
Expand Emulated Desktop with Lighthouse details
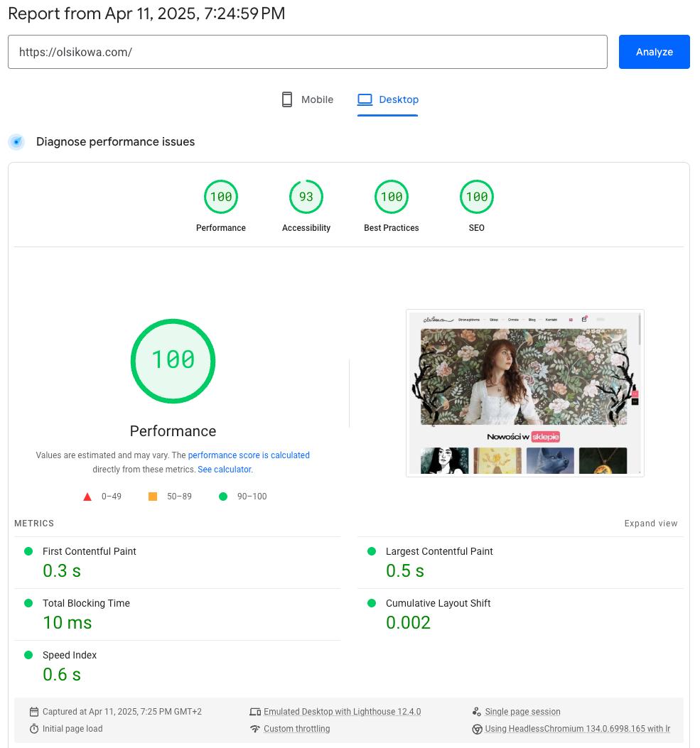point(342,712)
